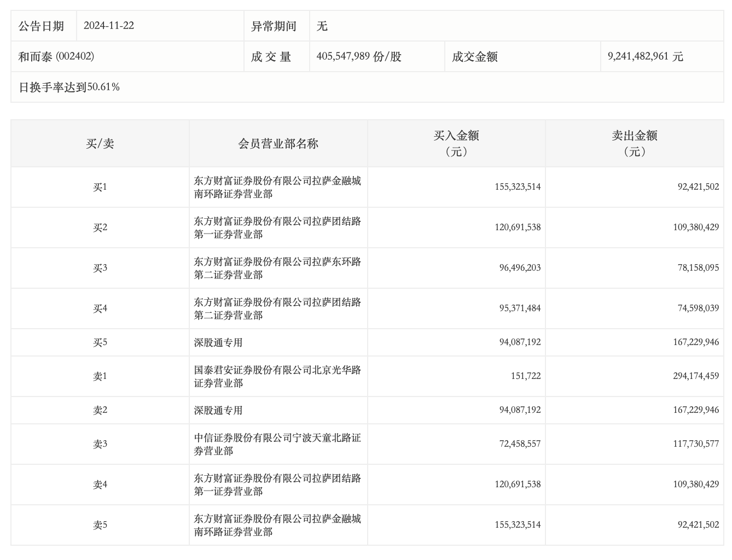Select 94,087,192 in the 买5 row
Viewport: 732px width, 560px height.
(520, 342)
